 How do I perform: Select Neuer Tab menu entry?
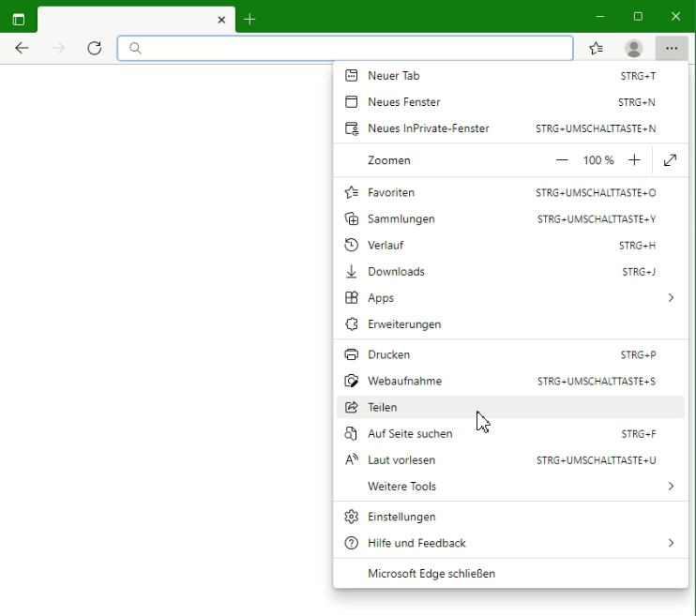click(x=510, y=76)
